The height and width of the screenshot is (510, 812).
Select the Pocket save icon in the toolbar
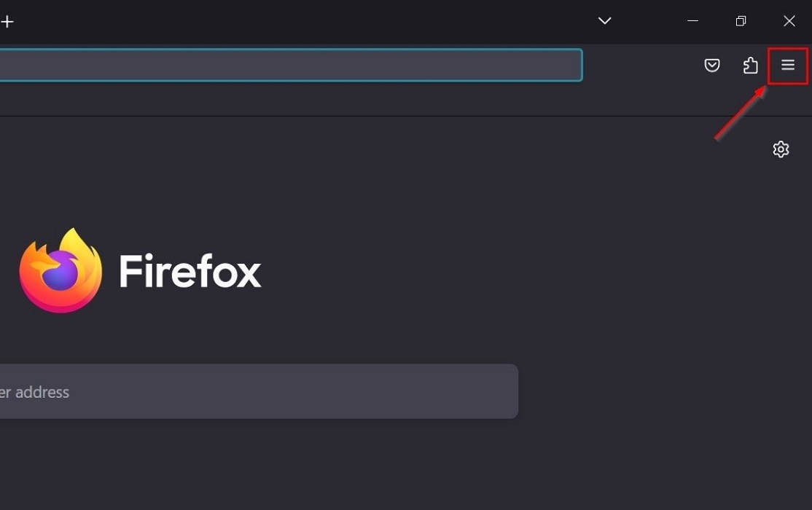pos(712,65)
